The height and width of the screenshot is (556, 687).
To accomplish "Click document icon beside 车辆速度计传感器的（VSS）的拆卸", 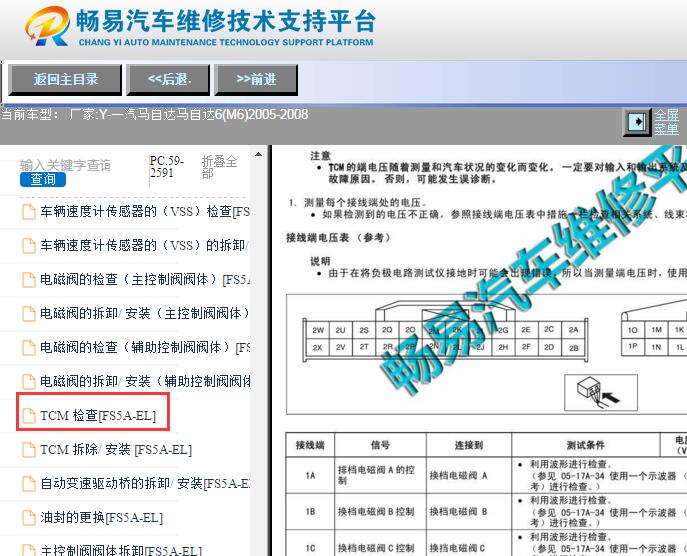I will (29, 245).
